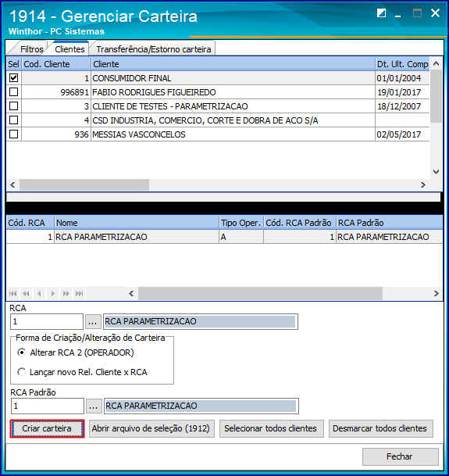Go to first record navigator icon

tap(12, 294)
